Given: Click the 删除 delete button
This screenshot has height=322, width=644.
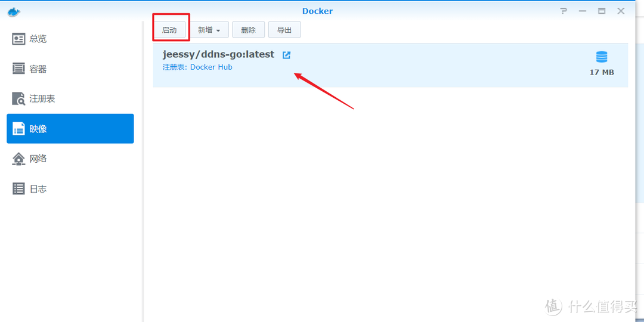Looking at the screenshot, I should click(x=249, y=30).
